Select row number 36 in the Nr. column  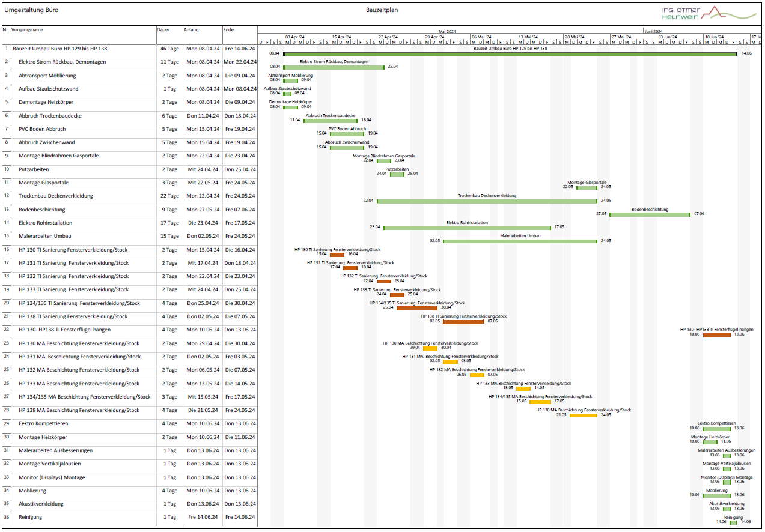pos(6,516)
